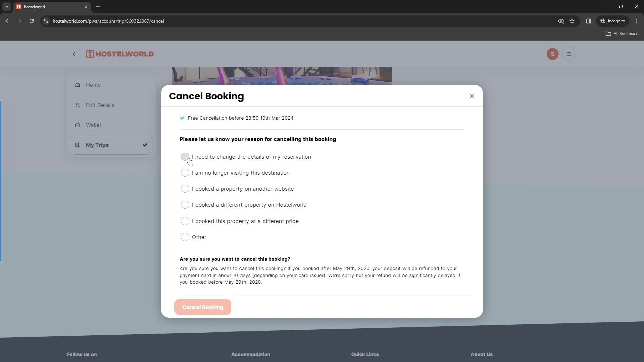Select radio button for changing reservation details
The height and width of the screenshot is (362, 644).
click(x=185, y=157)
